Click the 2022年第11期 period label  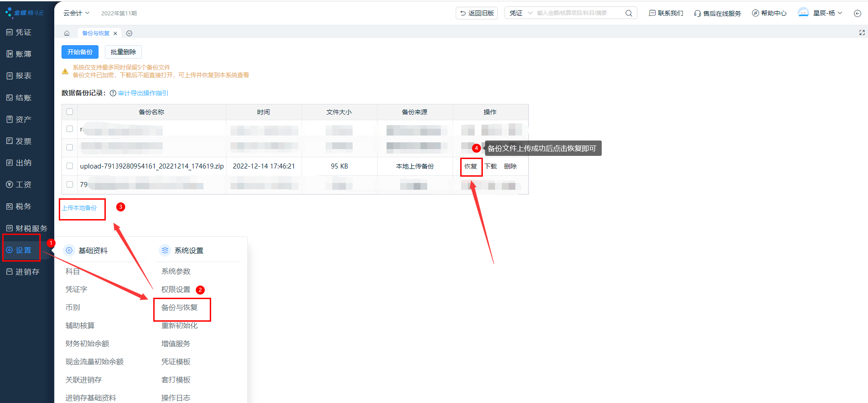tap(119, 14)
